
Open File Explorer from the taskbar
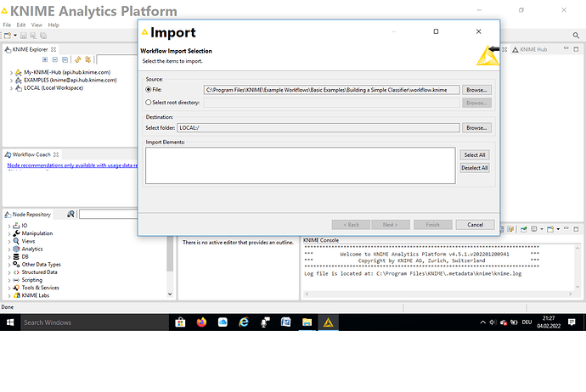pyautogui.click(x=307, y=322)
